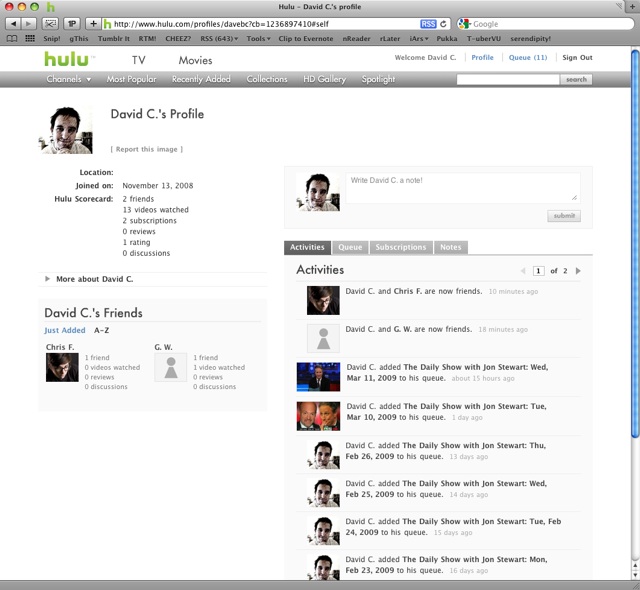Click Chris F.'s avatar in Activities feed
Image resolution: width=640 pixels, height=590 pixels.
[x=323, y=300]
